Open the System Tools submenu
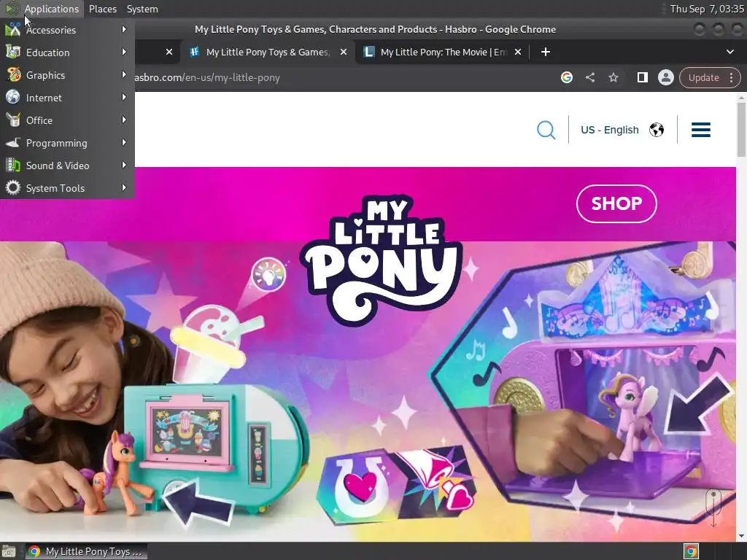 (x=67, y=188)
